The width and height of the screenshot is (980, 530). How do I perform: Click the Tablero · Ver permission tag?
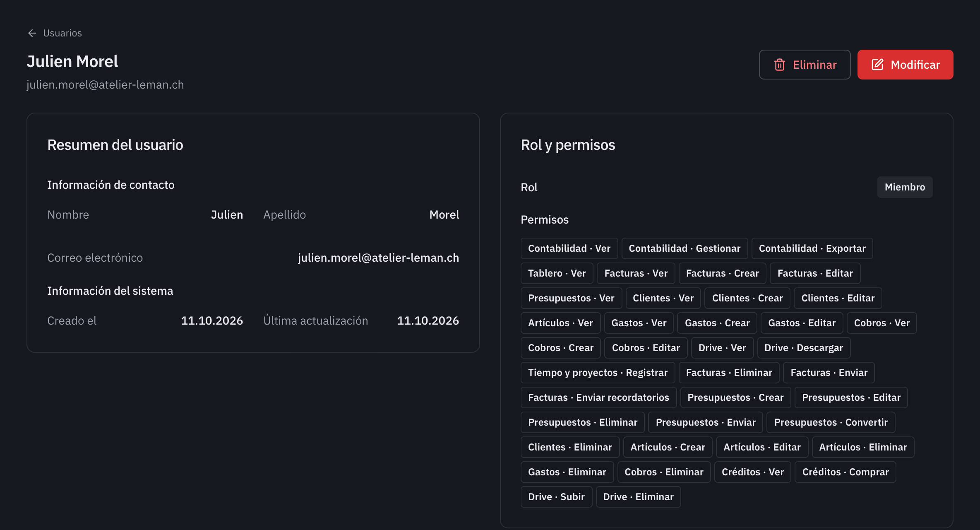pos(557,273)
